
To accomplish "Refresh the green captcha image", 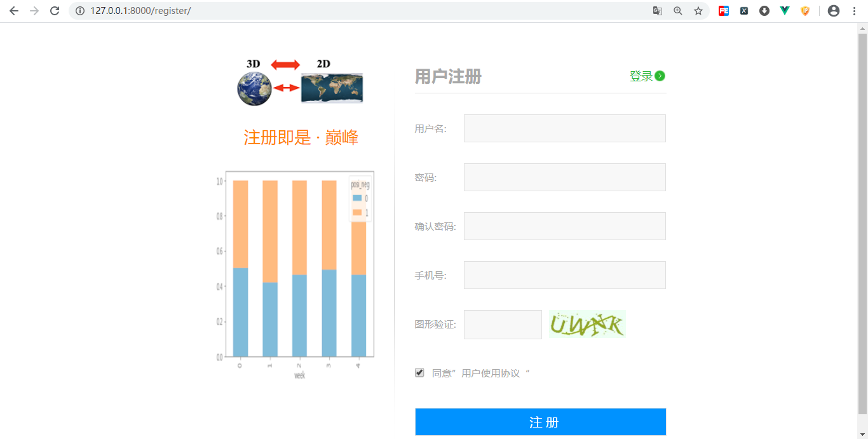I will pos(587,324).
